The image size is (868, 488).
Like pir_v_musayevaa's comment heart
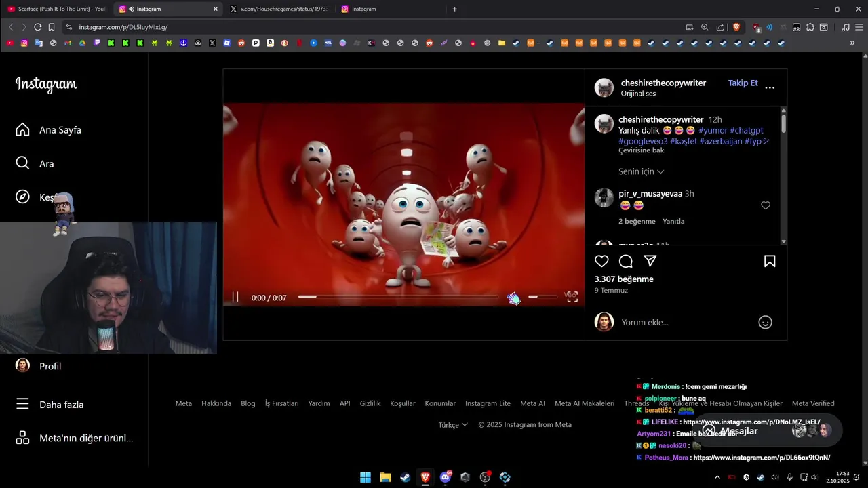766,205
